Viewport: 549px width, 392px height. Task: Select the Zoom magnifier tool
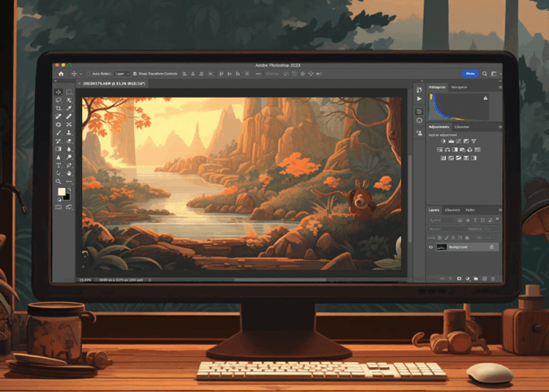59,181
